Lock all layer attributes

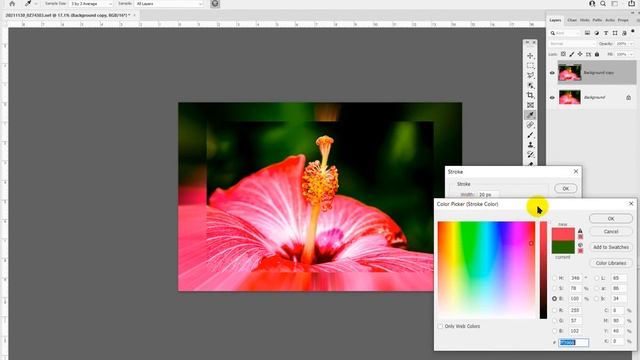pos(597,54)
